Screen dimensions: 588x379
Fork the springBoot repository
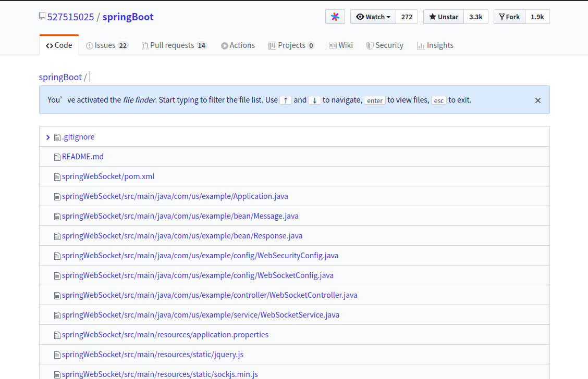click(510, 17)
